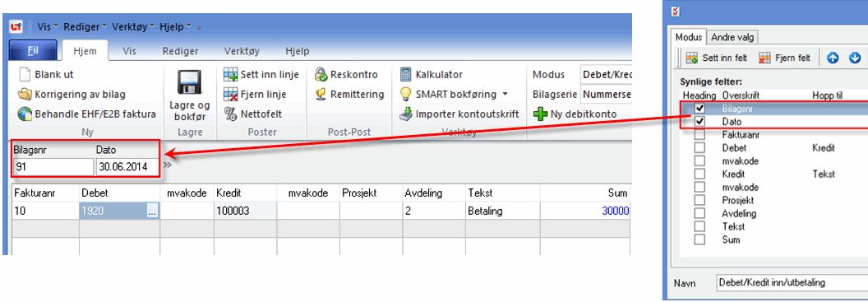Screen dimensions: 868x302
Task: Check the Sum heading checkbox
Action: 699,240
